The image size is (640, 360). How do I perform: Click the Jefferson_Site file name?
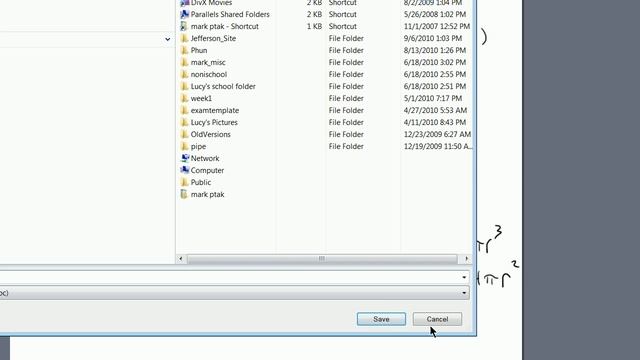pos(213,38)
